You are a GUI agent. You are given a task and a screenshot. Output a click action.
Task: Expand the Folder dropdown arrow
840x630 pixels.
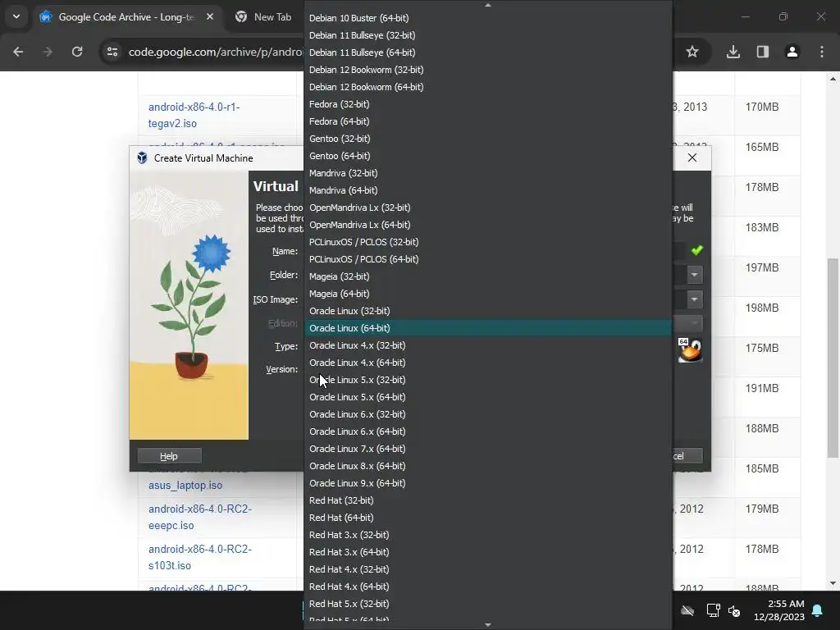[x=694, y=275]
